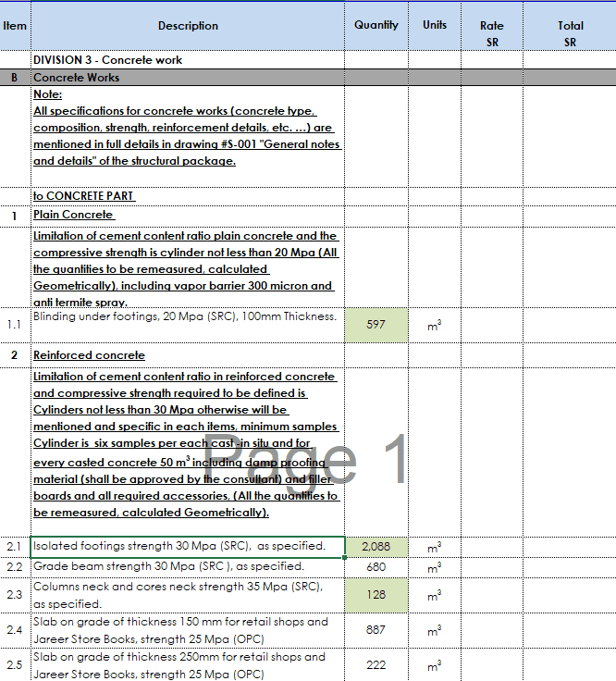616x681 pixels.
Task: Select the m³ unit cell for item 1.1
Action: pyautogui.click(x=435, y=325)
